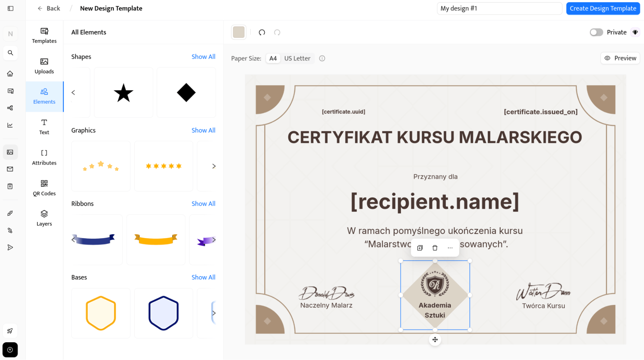Screen dimensions: 644x360
Task: Add the navy hexagon base
Action: [164, 313]
